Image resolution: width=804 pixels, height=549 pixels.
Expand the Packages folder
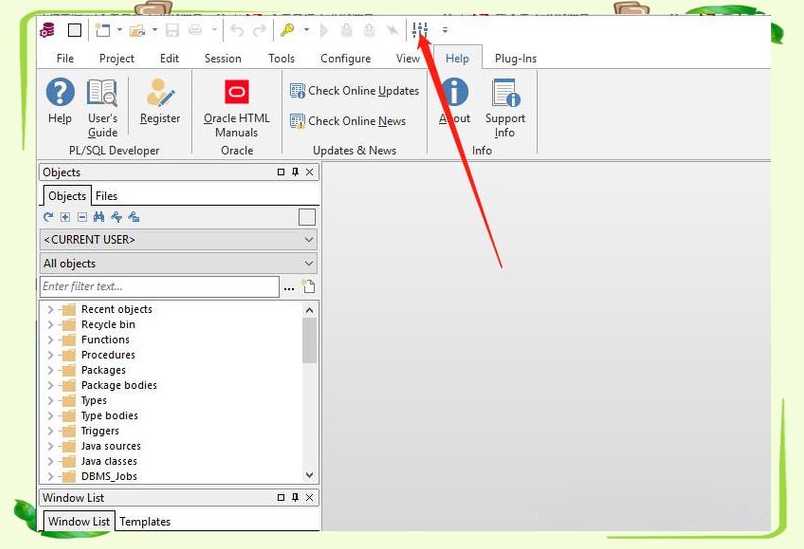coord(50,370)
